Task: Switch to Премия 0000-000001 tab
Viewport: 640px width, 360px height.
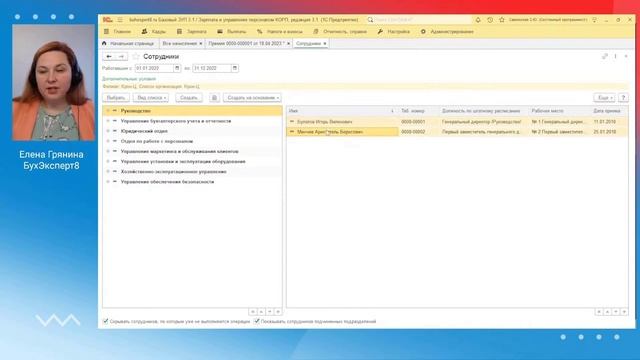Action: pyautogui.click(x=246, y=43)
